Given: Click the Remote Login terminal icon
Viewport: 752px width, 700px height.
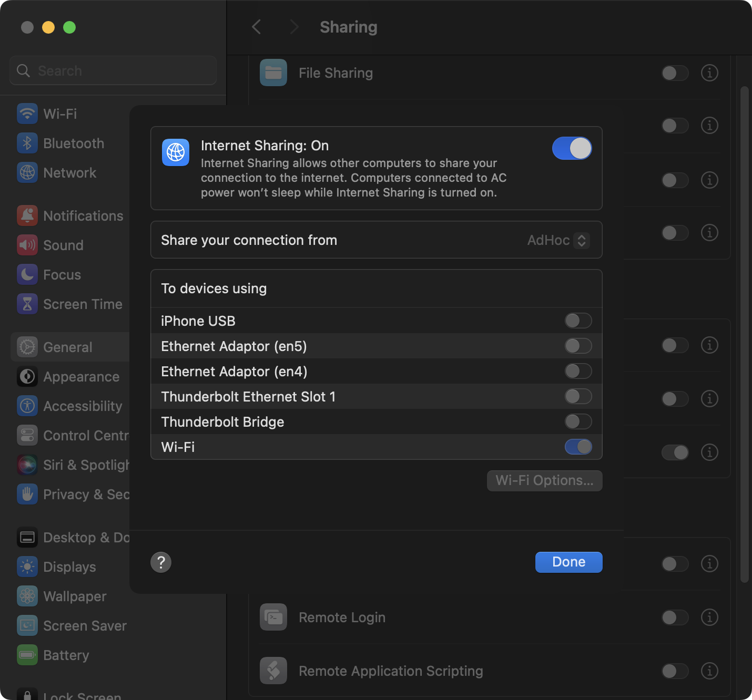Looking at the screenshot, I should pos(273,617).
